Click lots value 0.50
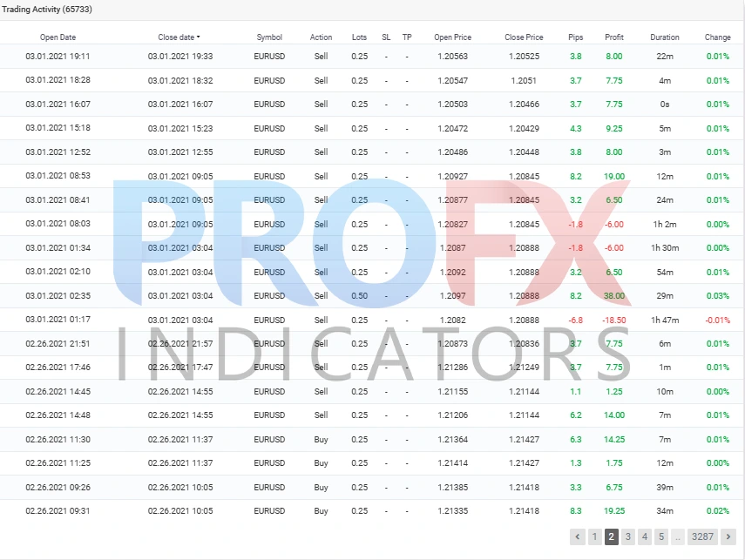 pyautogui.click(x=359, y=295)
